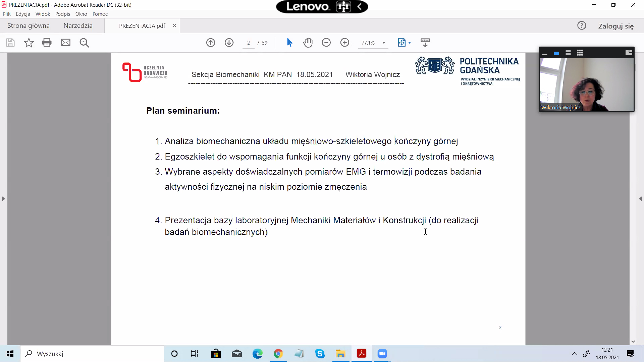Image resolution: width=644 pixels, height=362 pixels.
Task: Open Microsoft Edge from taskbar
Action: click(x=258, y=354)
